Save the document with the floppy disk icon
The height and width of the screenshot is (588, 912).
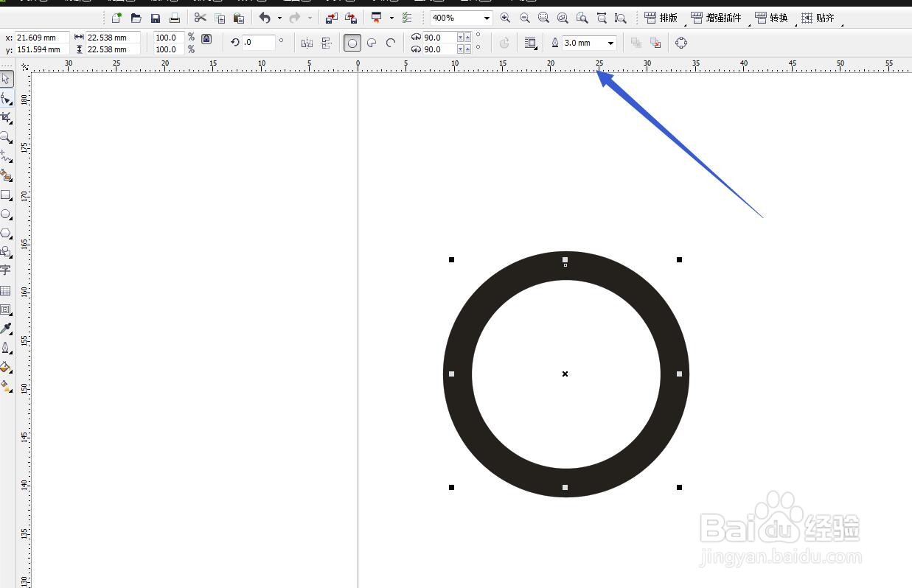click(x=155, y=18)
